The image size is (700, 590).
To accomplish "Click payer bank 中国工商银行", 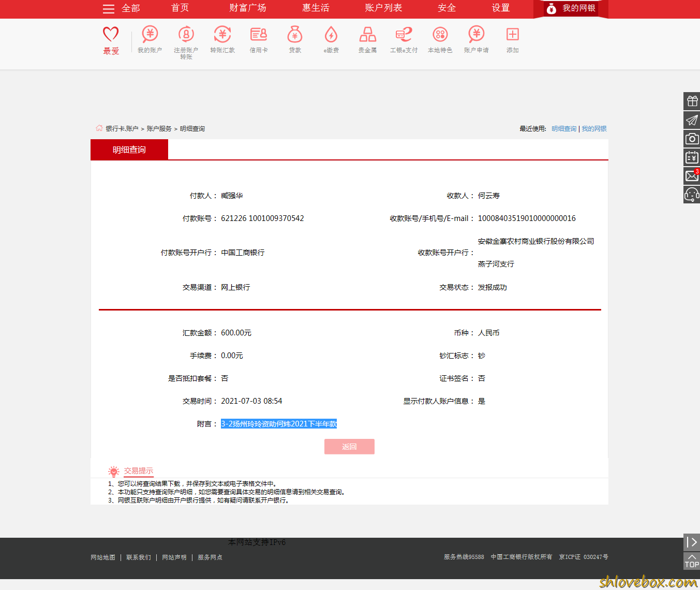I will click(x=243, y=253).
